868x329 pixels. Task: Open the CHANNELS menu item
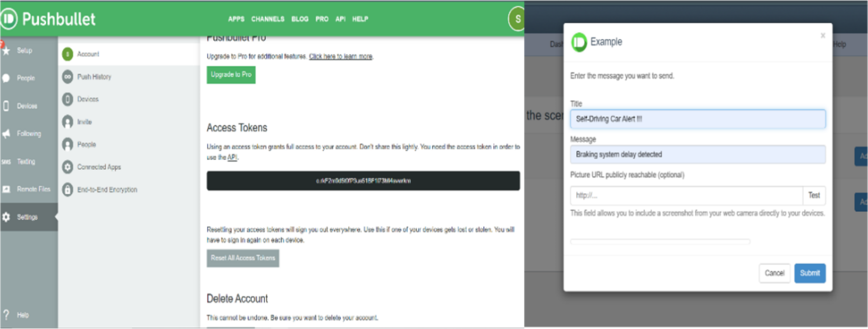[x=268, y=19]
